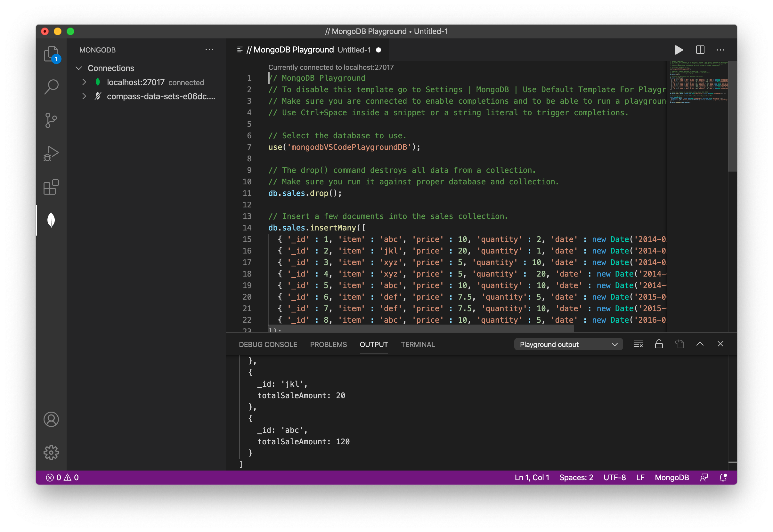Clear the output panel

click(638, 344)
